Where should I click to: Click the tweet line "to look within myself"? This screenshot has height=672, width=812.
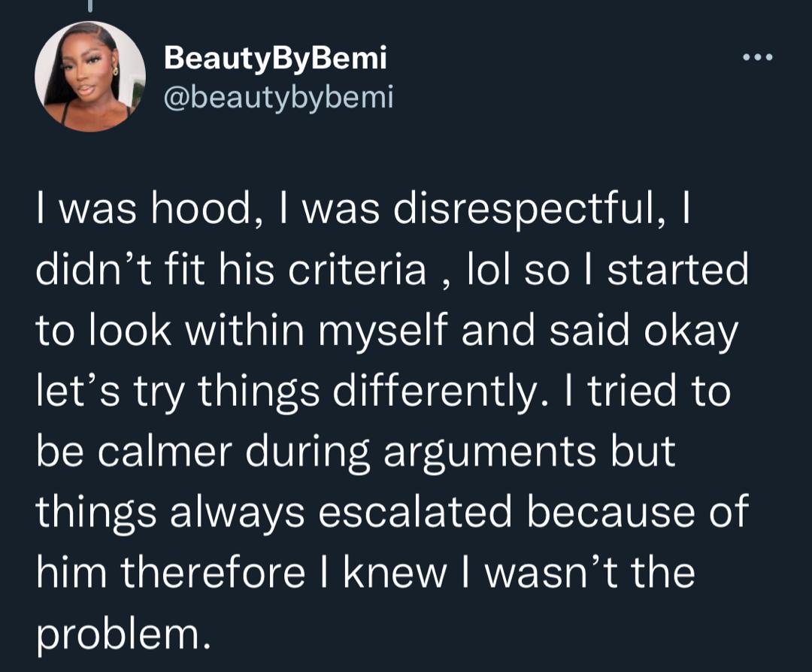pyautogui.click(x=241, y=331)
